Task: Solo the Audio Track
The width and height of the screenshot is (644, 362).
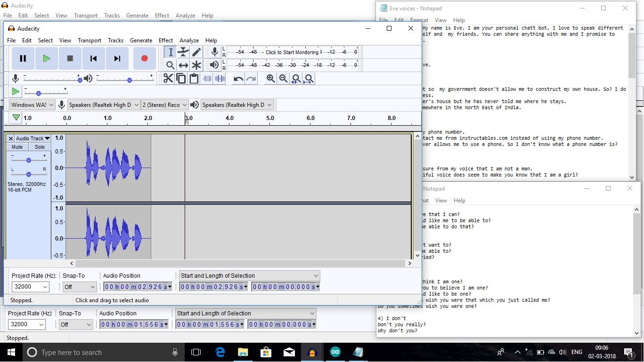Action: [x=40, y=146]
